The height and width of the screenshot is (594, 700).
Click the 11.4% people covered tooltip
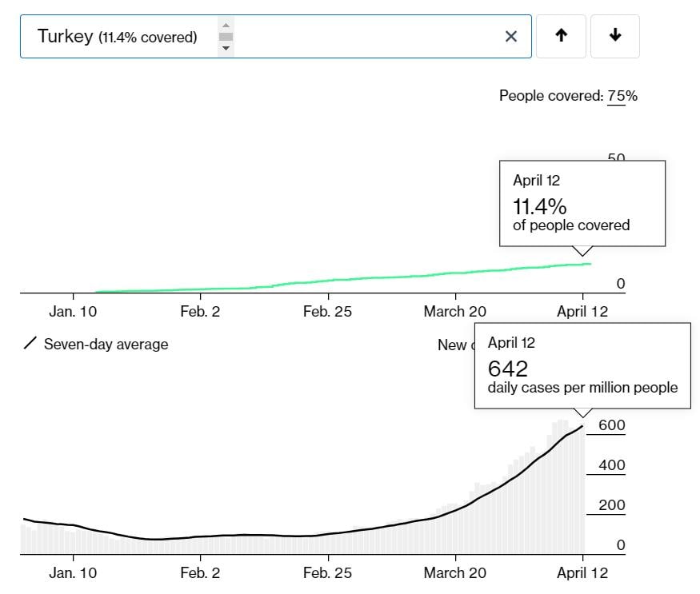point(582,203)
